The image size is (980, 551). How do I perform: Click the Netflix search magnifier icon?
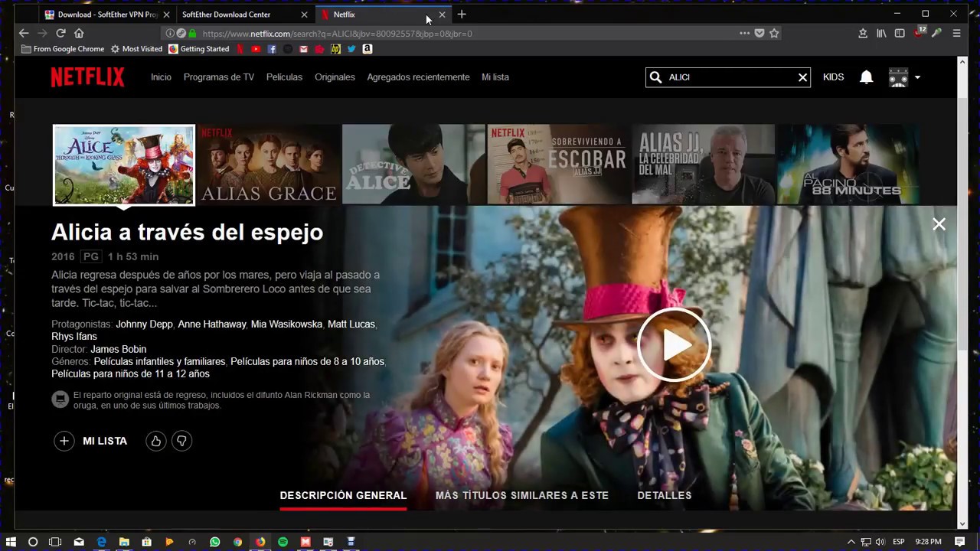click(x=655, y=77)
